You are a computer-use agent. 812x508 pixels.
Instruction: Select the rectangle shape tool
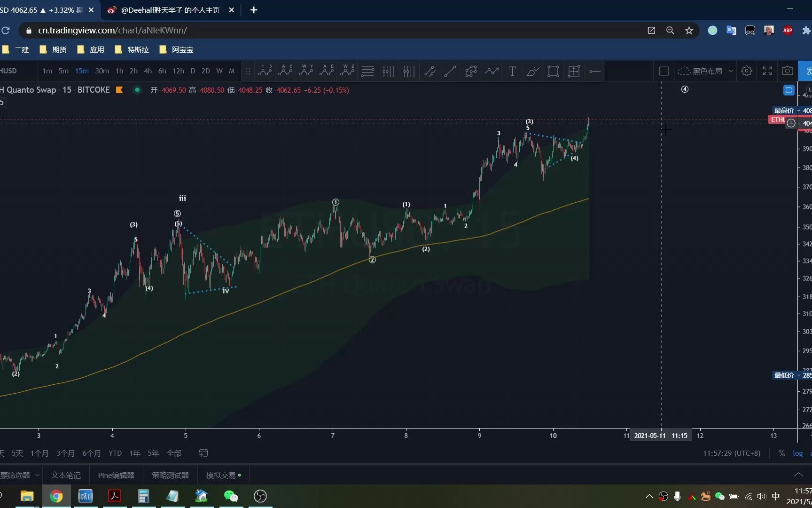point(553,71)
